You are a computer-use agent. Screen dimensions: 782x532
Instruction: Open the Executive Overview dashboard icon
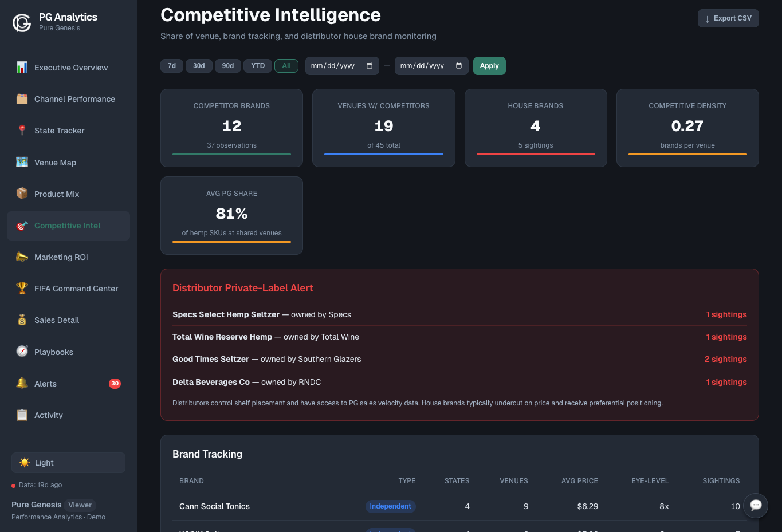pyautogui.click(x=21, y=68)
